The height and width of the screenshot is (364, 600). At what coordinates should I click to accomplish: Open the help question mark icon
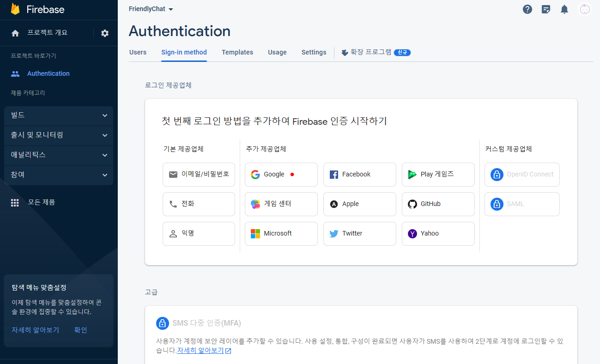click(527, 9)
